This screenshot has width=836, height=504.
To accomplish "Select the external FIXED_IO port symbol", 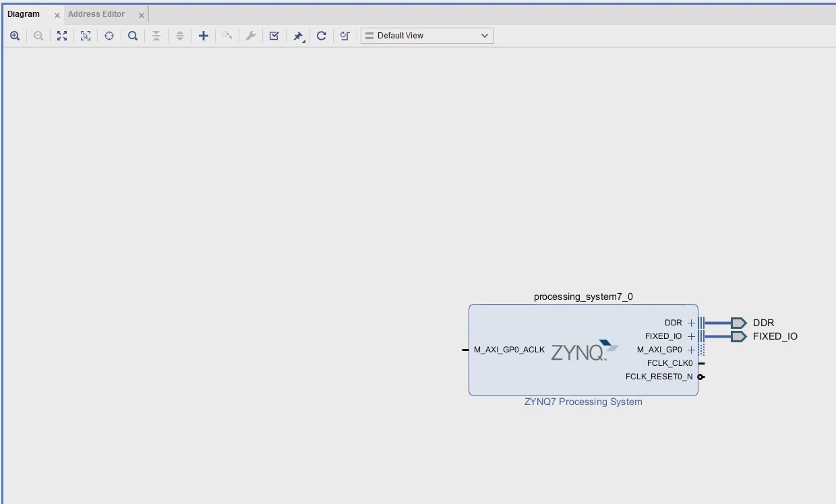I will (x=739, y=336).
